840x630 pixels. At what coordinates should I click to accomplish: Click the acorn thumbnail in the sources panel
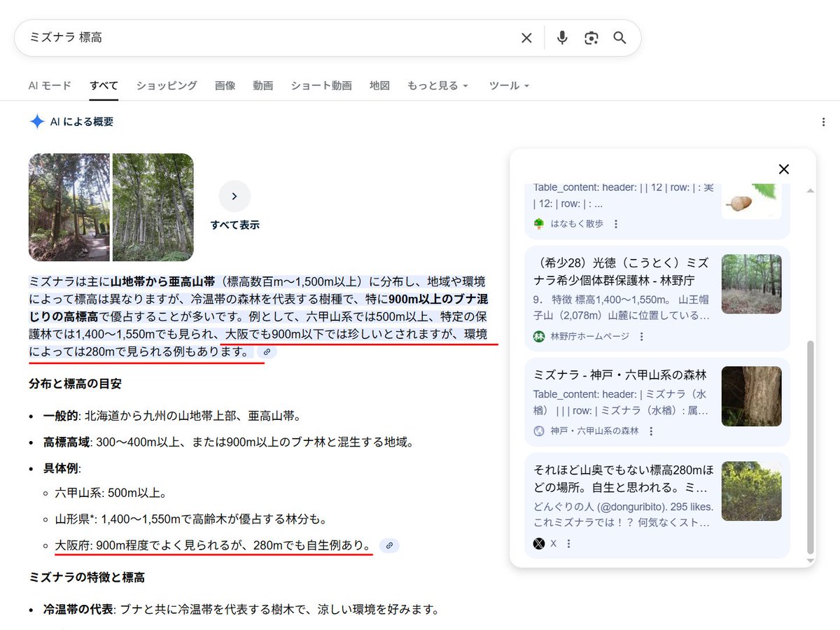pyautogui.click(x=752, y=199)
